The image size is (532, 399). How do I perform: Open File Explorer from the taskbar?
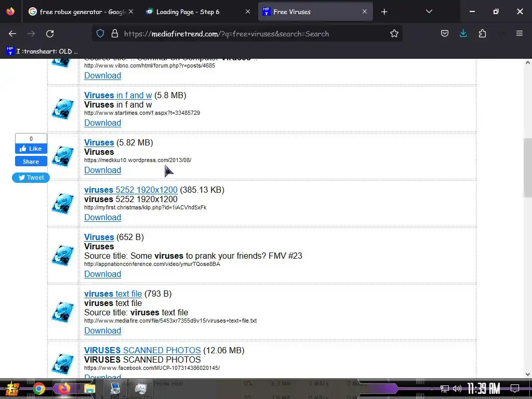coord(89,389)
